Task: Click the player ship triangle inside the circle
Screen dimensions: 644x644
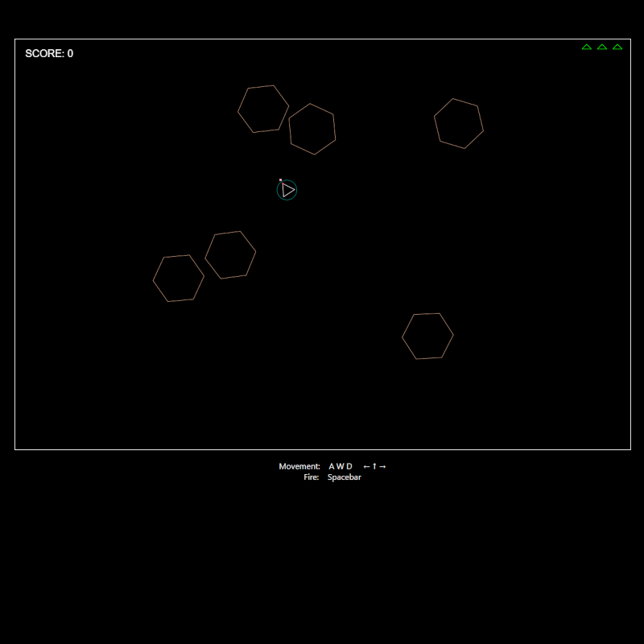Action: pyautogui.click(x=288, y=190)
